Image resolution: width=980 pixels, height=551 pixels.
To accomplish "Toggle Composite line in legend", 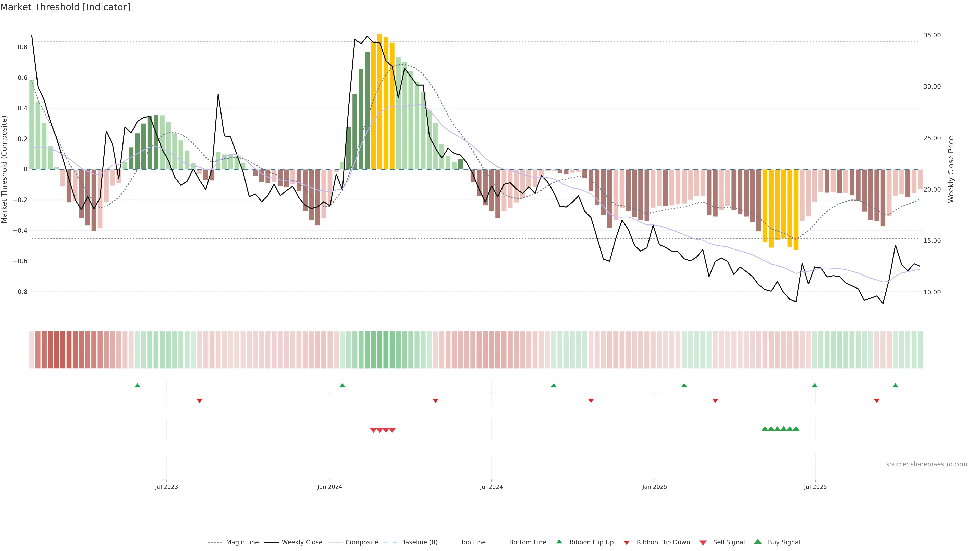I will 361,542.
